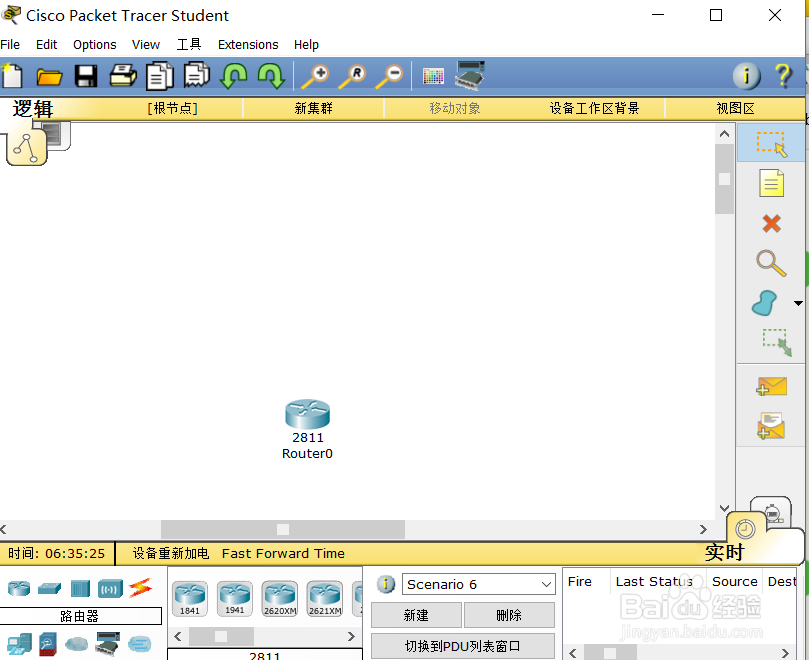Choose the red X Delete tool

tap(771, 223)
